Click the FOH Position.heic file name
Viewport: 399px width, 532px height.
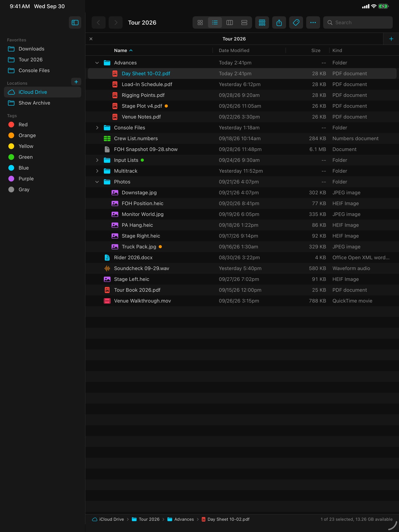143,204
